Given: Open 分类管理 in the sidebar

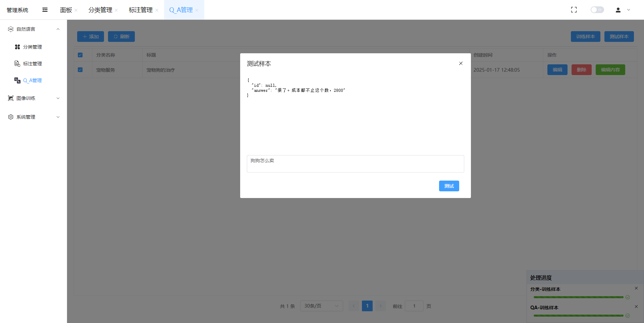Looking at the screenshot, I should pyautogui.click(x=33, y=47).
